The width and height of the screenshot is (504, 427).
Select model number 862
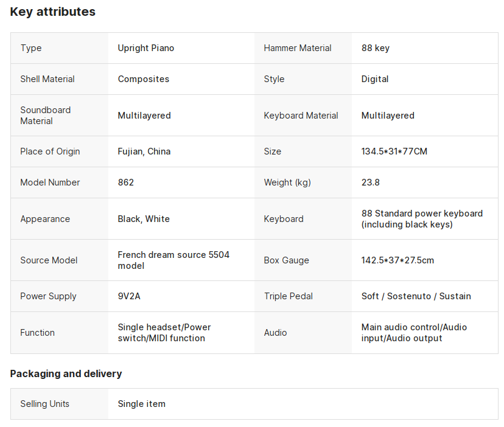[x=125, y=182]
